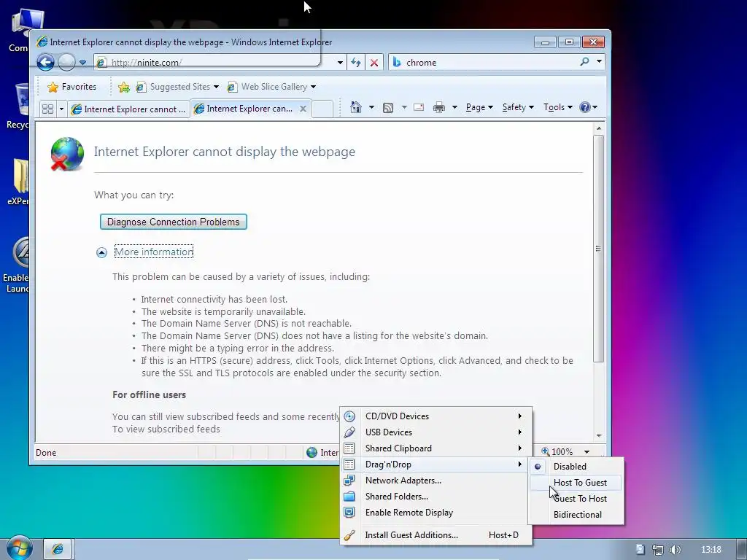Screen dimensions: 747x560
Task: Click Enable Remote Display entry
Action: click(436, 513)
